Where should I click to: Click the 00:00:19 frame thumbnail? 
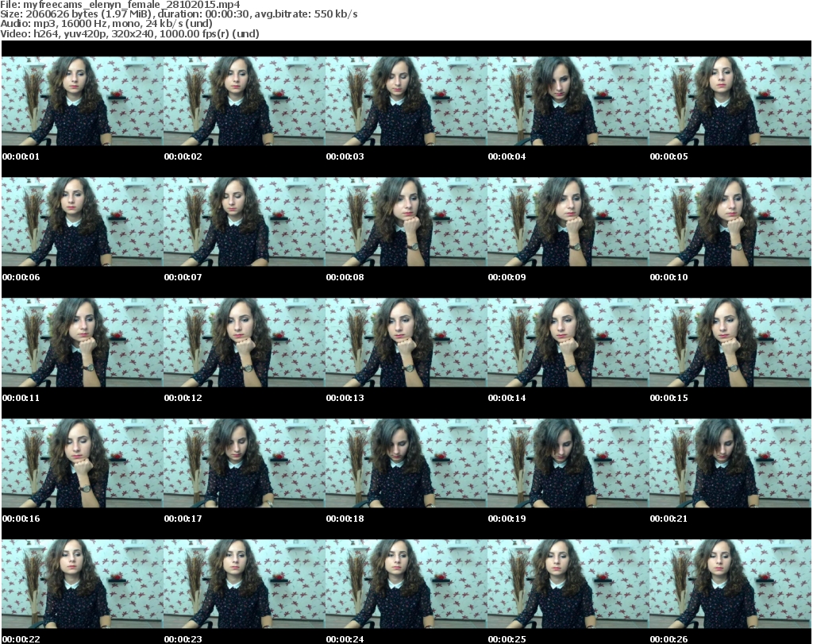(x=568, y=464)
